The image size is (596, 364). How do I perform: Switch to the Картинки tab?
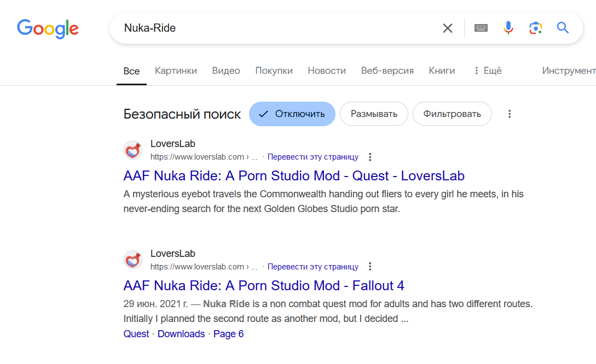tap(176, 71)
